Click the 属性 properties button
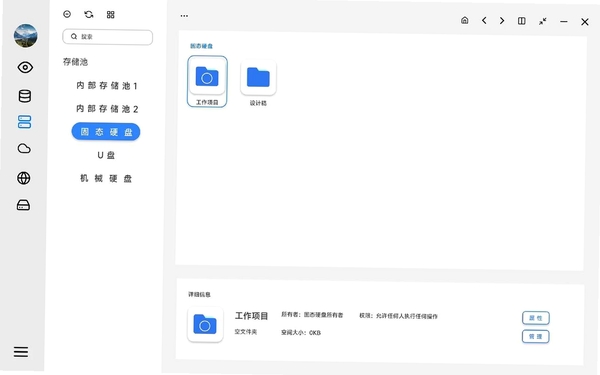 (536, 318)
